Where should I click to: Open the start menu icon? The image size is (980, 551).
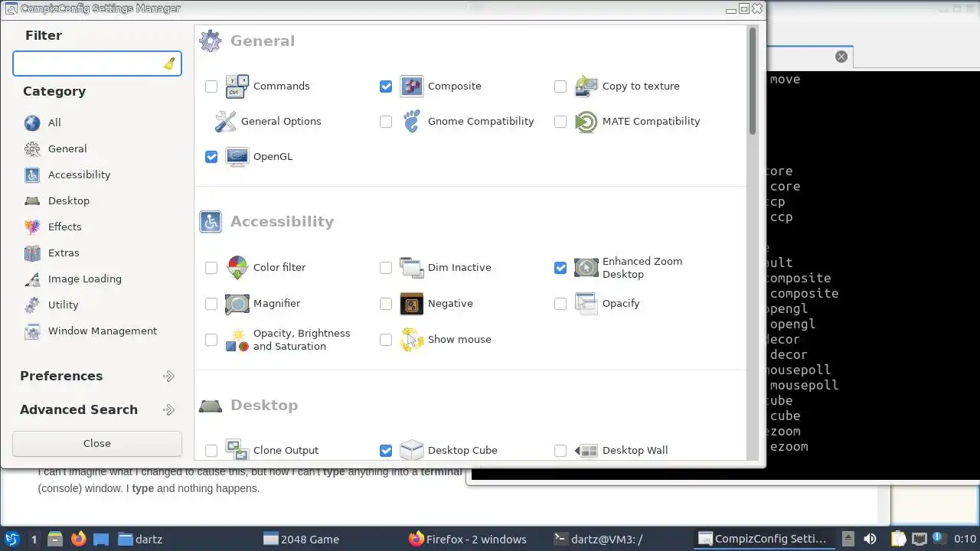[12, 539]
